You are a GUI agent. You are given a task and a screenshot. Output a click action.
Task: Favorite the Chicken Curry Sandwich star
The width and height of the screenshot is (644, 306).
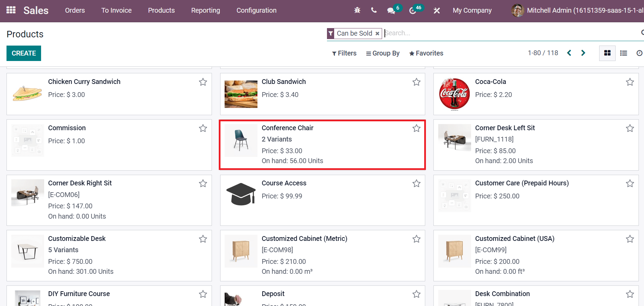[x=203, y=82]
